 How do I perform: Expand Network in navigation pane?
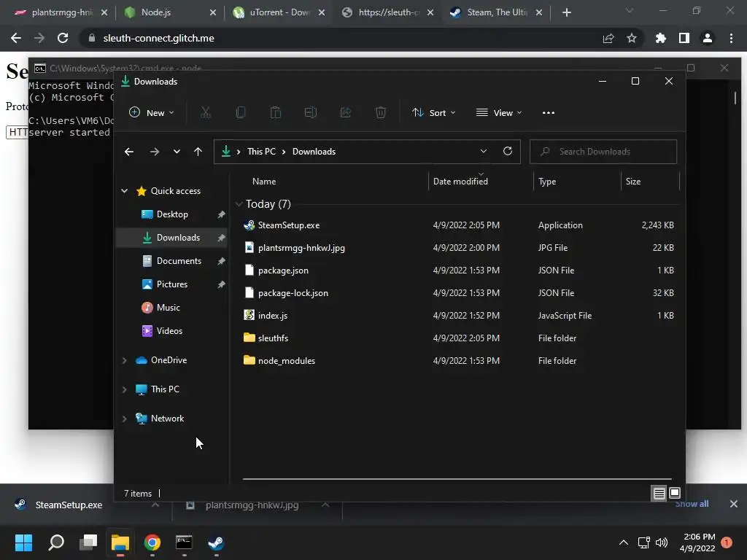124,419
